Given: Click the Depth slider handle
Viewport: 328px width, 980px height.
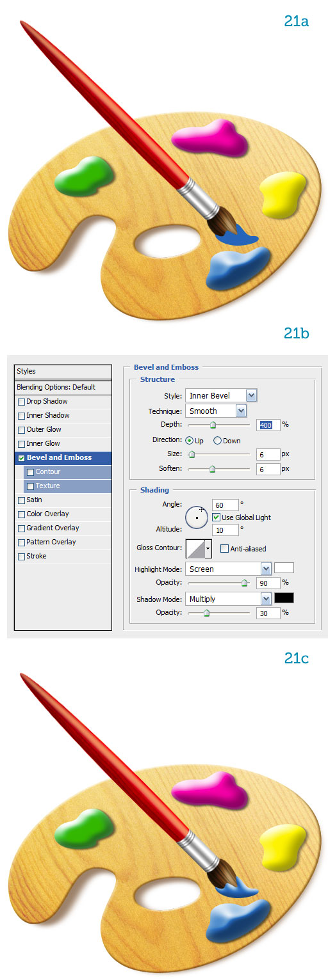Looking at the screenshot, I should click(213, 425).
